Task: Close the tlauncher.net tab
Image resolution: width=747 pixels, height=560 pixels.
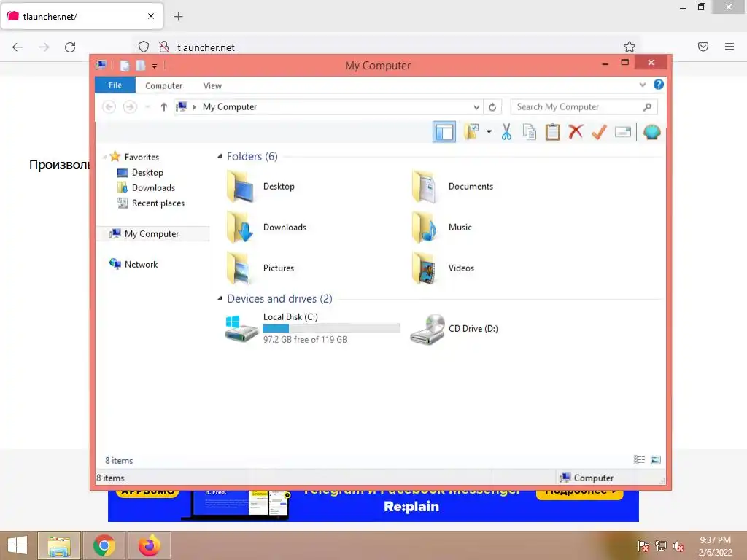Action: pyautogui.click(x=151, y=16)
